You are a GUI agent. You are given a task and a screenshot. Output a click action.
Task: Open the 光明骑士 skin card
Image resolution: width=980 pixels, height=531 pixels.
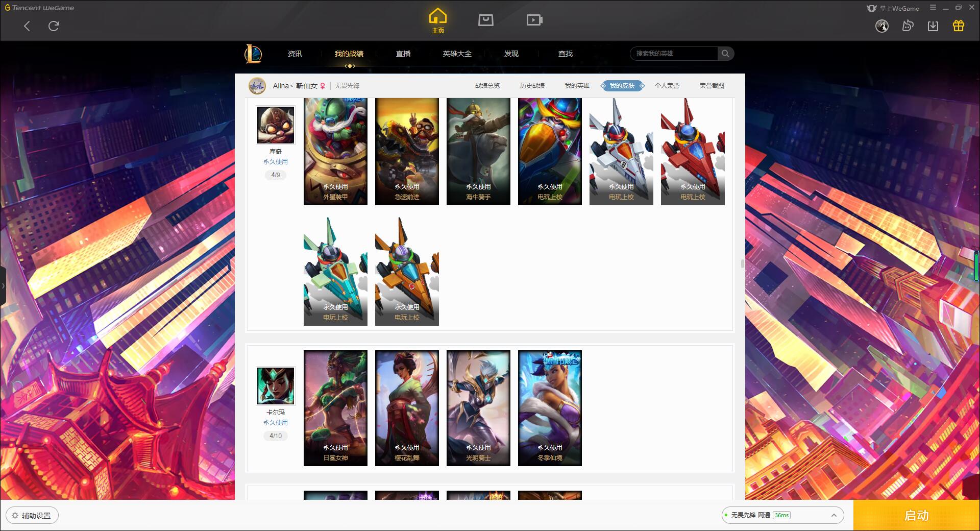(478, 408)
